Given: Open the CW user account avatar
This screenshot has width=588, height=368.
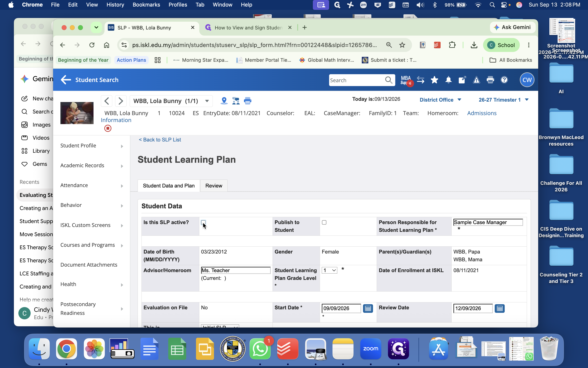Looking at the screenshot, I should click(x=527, y=80).
